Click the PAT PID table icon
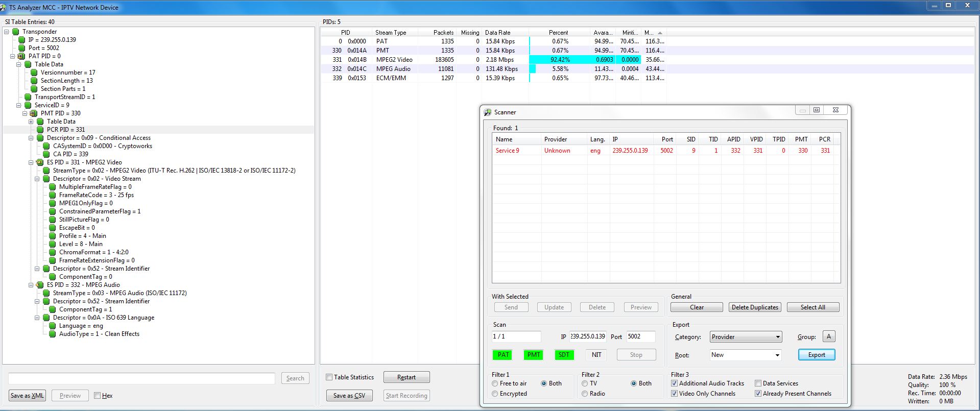The width and height of the screenshot is (980, 411). click(x=21, y=56)
